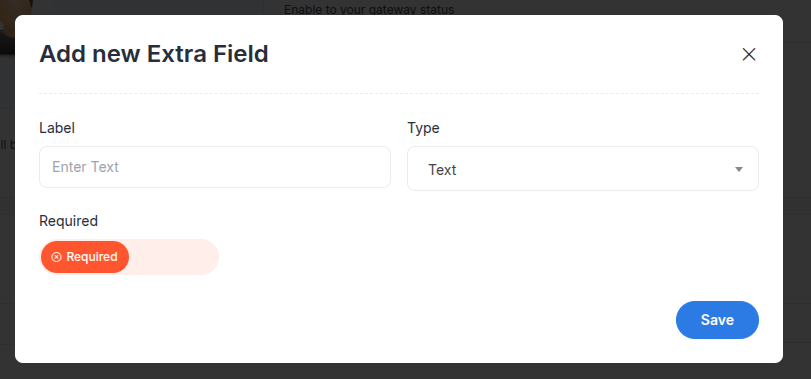
Task: Click the Type field label
Action: coord(423,128)
